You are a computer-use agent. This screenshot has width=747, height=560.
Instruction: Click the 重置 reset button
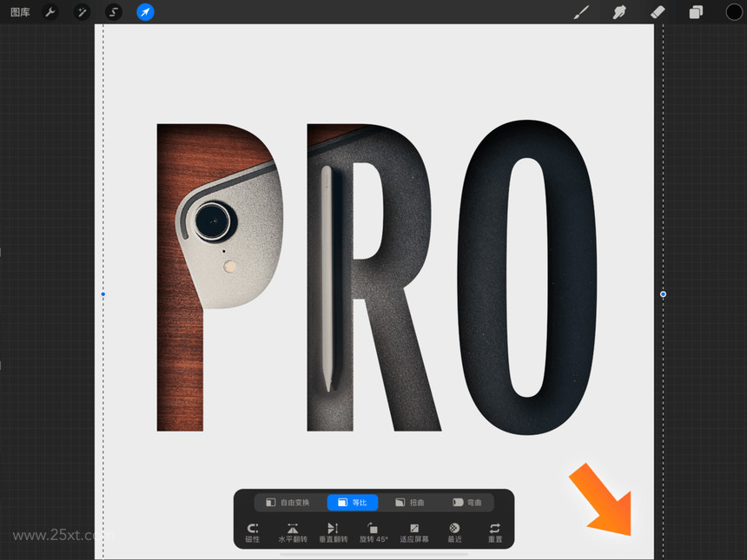[x=495, y=533]
